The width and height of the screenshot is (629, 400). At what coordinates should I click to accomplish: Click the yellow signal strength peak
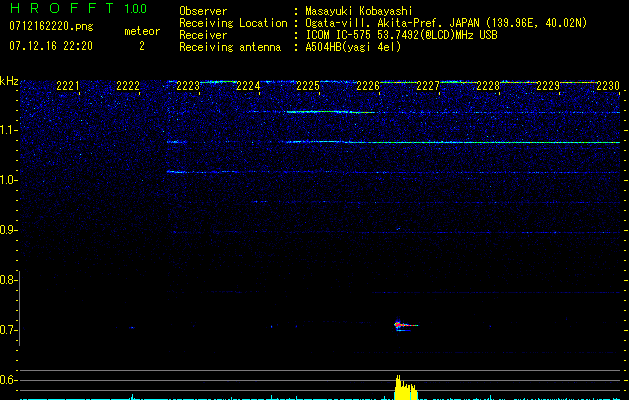(406, 387)
